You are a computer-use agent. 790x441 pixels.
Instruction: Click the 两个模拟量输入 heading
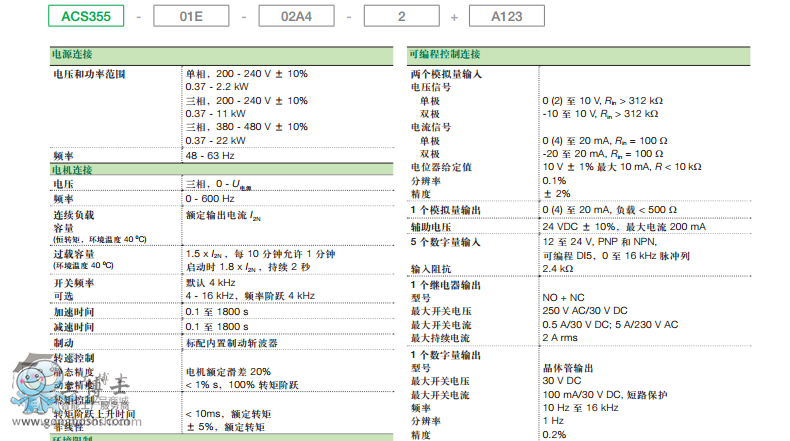point(447,74)
